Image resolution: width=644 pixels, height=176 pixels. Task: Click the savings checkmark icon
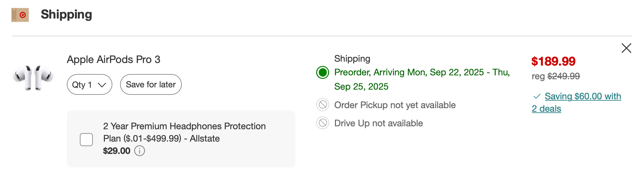(x=537, y=96)
